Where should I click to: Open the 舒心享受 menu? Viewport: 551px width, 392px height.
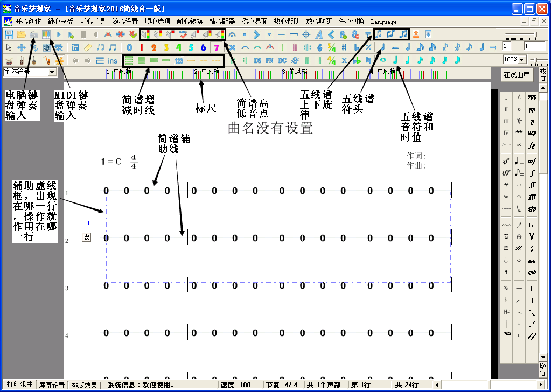pos(61,22)
